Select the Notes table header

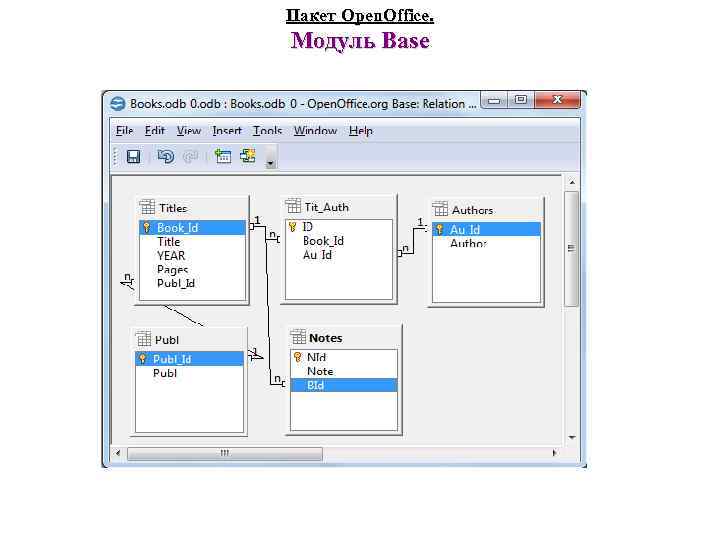[343, 338]
